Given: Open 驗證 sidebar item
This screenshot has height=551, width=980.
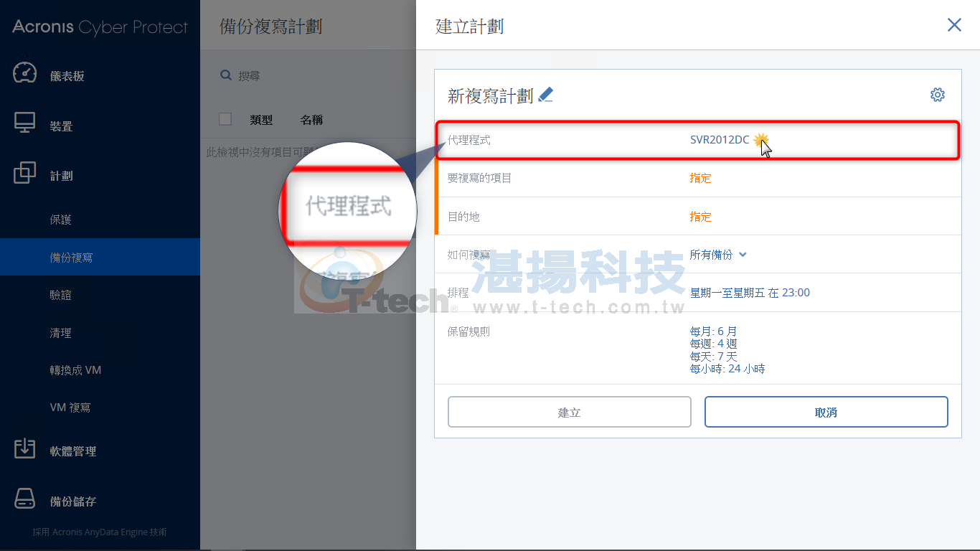Looking at the screenshot, I should (61, 295).
